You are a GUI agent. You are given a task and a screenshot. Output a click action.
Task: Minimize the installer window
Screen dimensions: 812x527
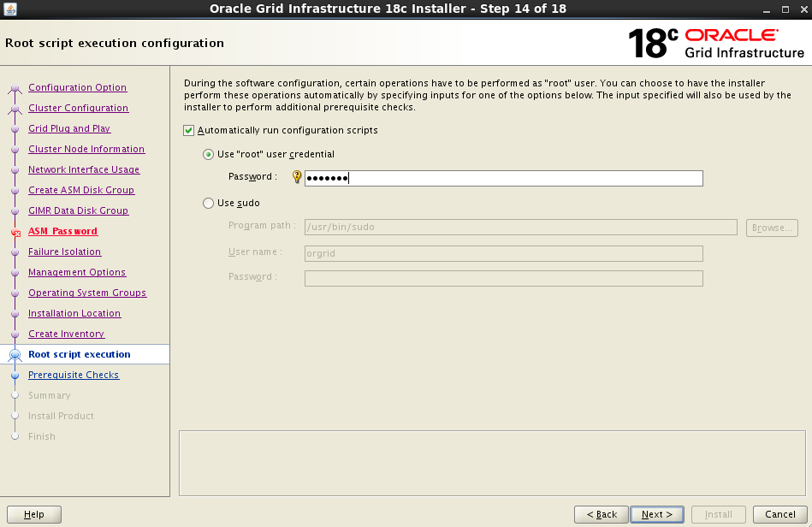click(x=767, y=9)
